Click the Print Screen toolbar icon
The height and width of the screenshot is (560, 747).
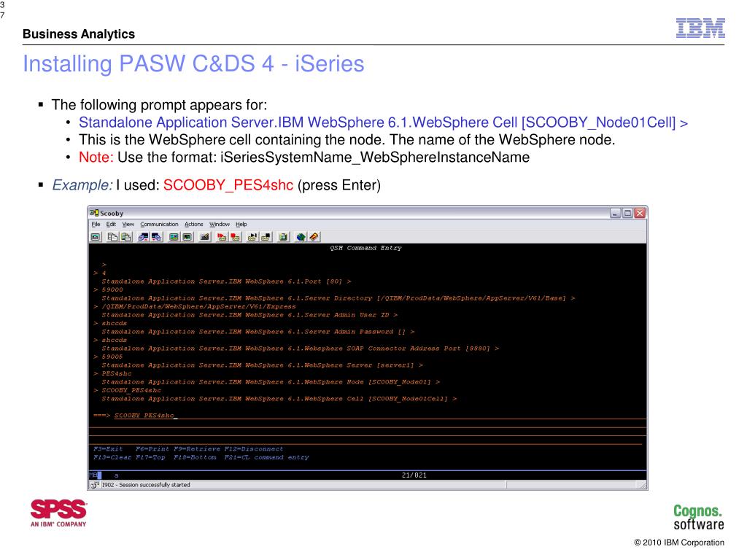point(96,237)
